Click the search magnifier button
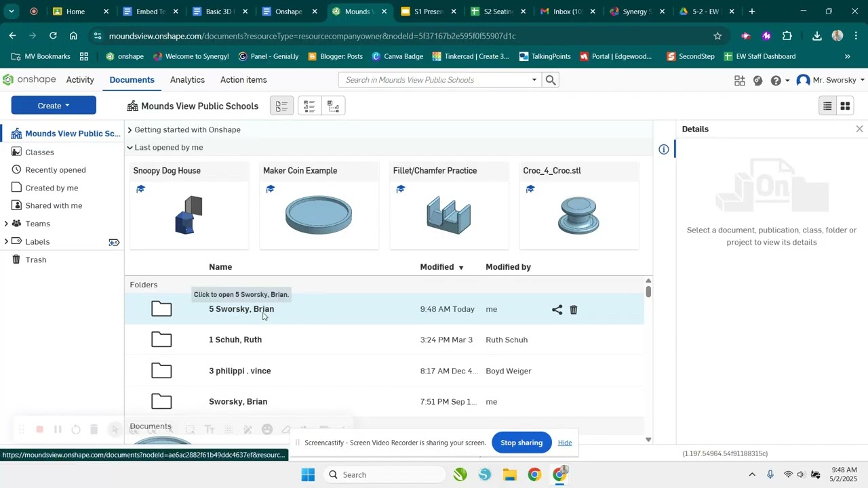This screenshot has width=868, height=488. point(551,80)
